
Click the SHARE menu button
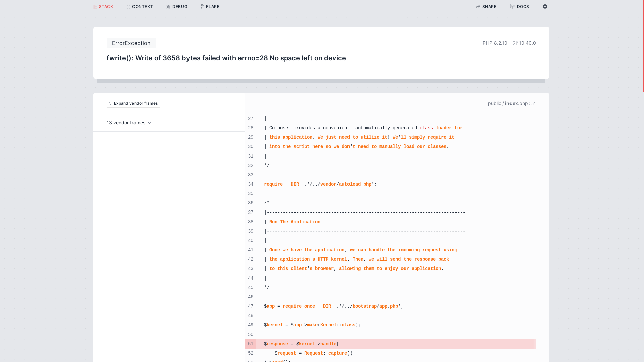486,7
